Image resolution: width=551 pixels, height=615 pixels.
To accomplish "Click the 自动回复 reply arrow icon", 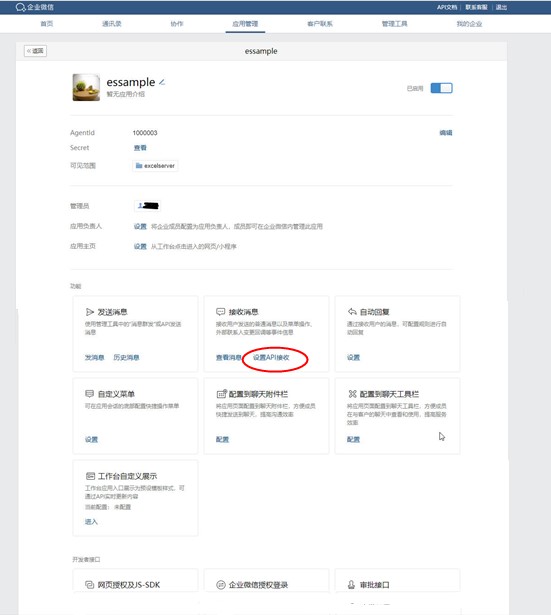I will click(x=352, y=312).
